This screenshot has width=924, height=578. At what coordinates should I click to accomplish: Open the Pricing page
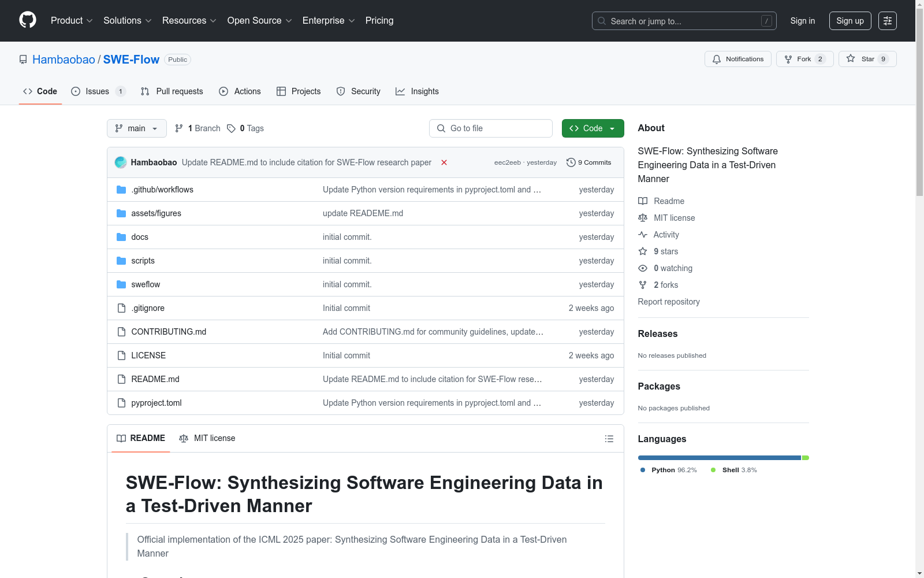click(379, 21)
